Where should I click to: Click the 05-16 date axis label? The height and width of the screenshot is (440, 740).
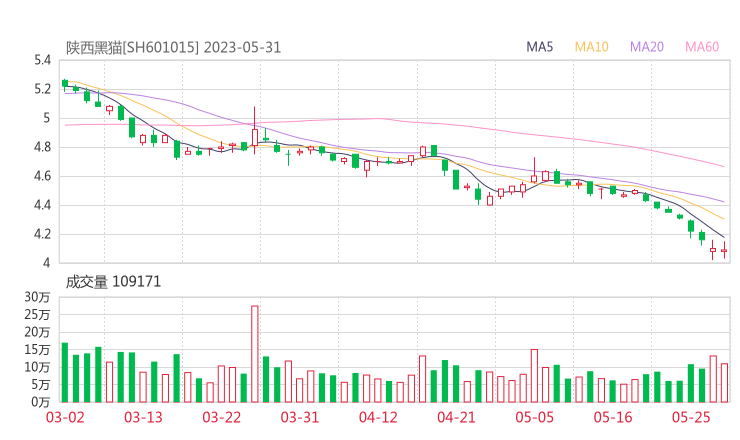pyautogui.click(x=613, y=417)
